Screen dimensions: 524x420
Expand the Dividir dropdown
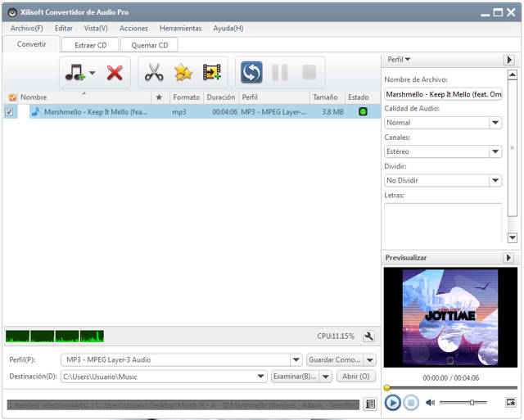tap(495, 180)
